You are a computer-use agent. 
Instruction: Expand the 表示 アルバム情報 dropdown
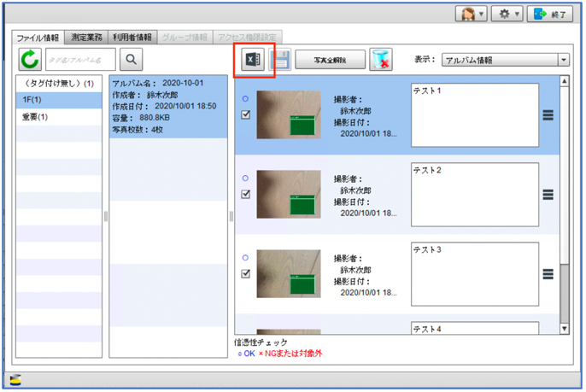click(x=563, y=61)
